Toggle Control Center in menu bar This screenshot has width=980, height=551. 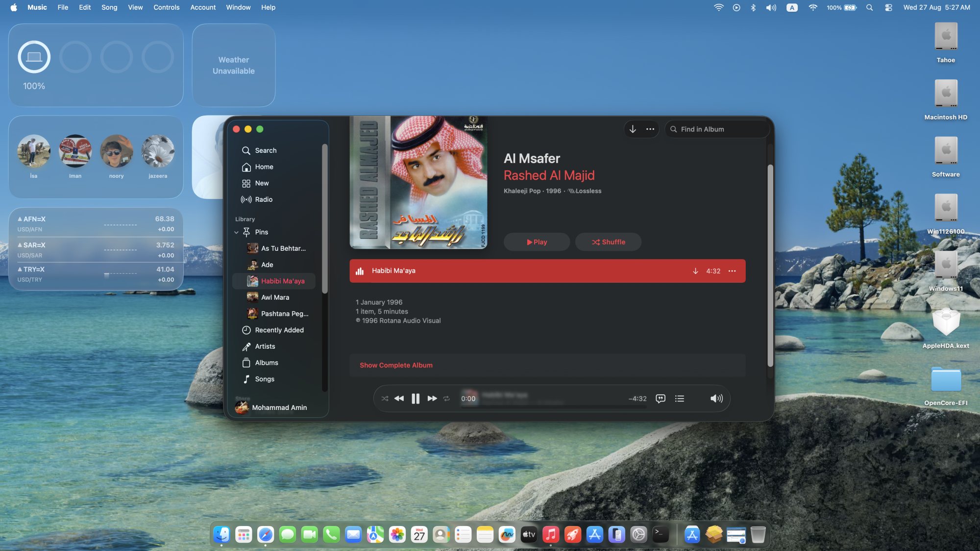(x=888, y=7)
